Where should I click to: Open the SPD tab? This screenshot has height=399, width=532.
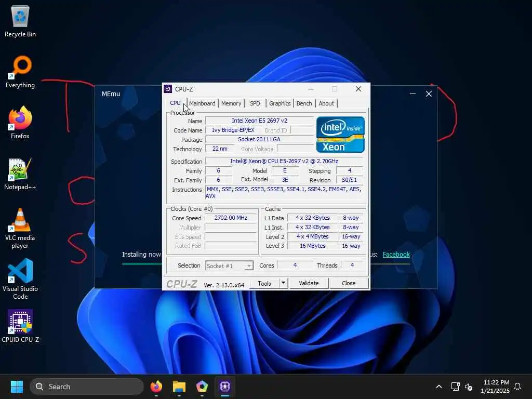point(255,103)
